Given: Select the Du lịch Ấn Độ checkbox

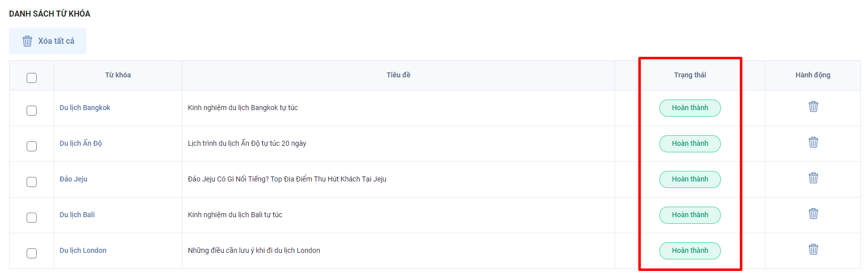Looking at the screenshot, I should pos(32,146).
